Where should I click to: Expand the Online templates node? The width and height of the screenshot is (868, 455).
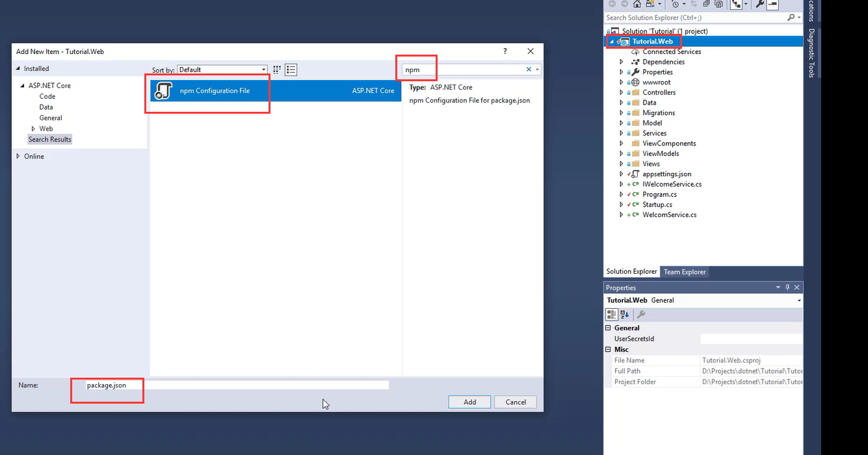[x=18, y=156]
